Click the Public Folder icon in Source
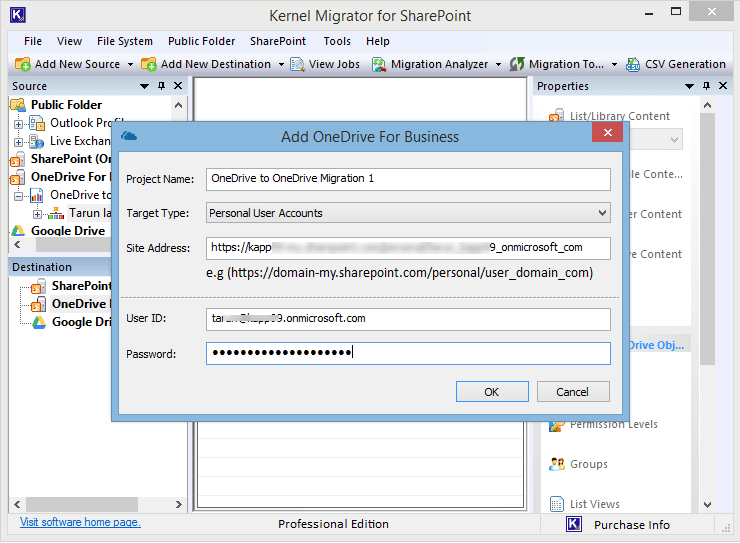The height and width of the screenshot is (543, 740). [18, 105]
